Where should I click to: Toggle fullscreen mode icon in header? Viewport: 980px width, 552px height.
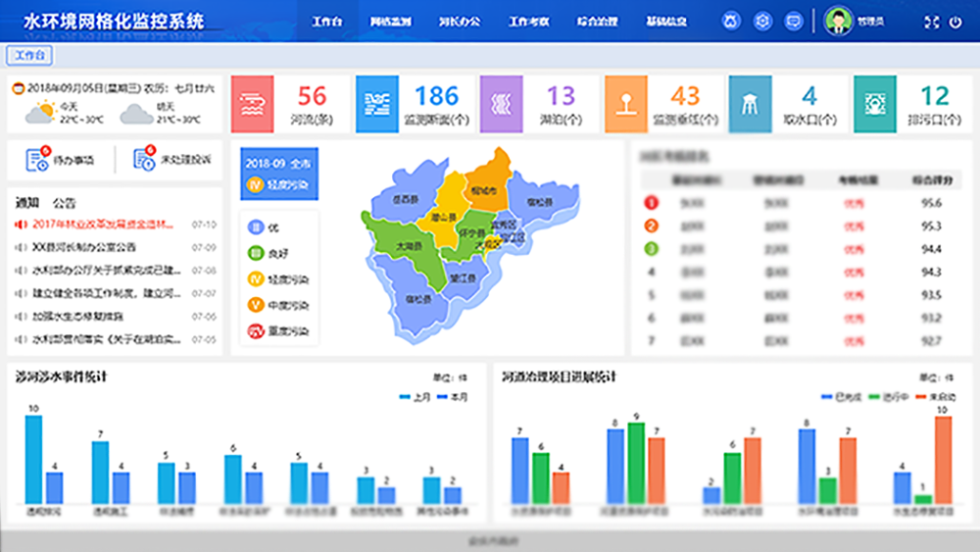(x=931, y=22)
